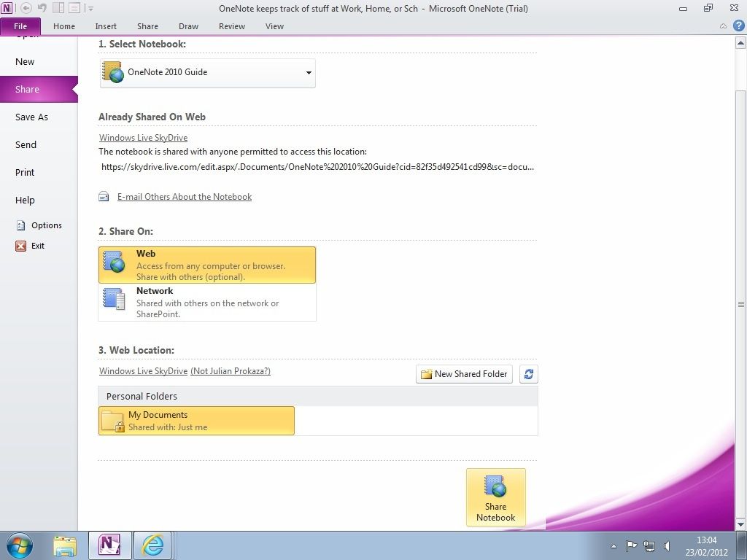The image size is (747, 560).
Task: Click E-mail Others About the Notebook link
Action: pyautogui.click(x=185, y=197)
